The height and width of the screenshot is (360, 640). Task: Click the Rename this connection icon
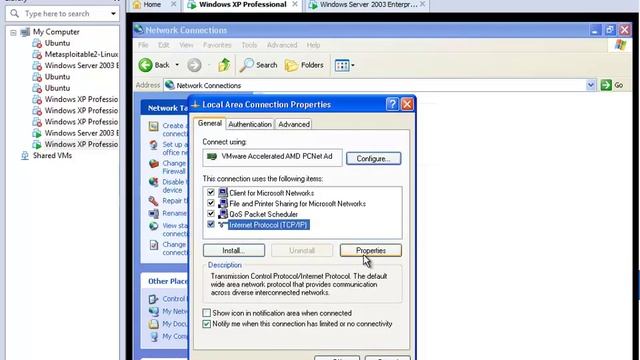153,213
